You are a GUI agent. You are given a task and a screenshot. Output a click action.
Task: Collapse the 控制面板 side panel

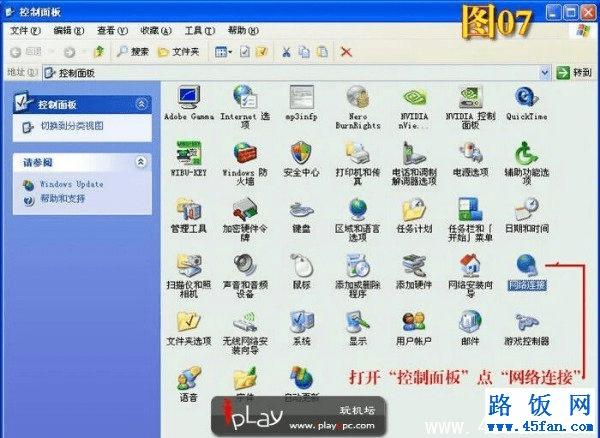(141, 104)
